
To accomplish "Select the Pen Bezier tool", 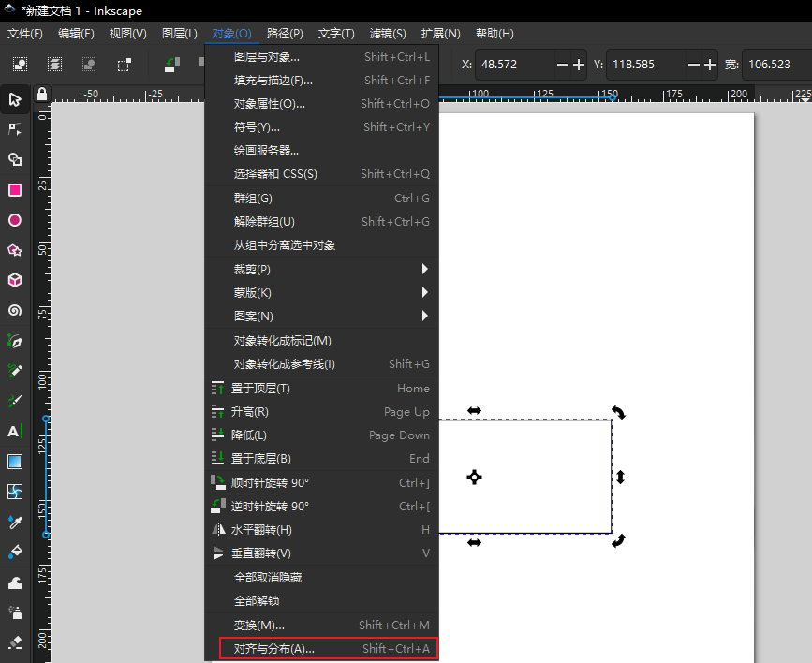I will click(15, 340).
